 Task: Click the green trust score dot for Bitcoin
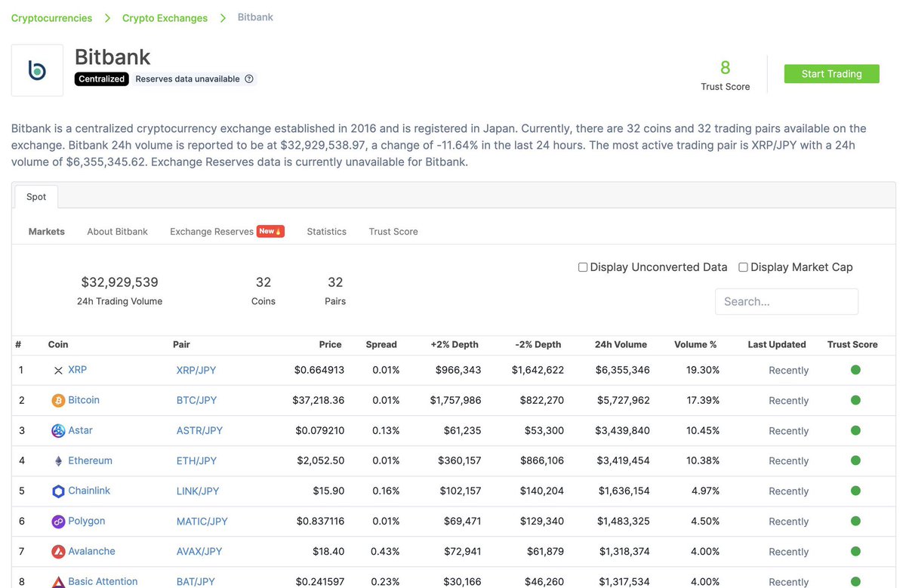click(855, 400)
